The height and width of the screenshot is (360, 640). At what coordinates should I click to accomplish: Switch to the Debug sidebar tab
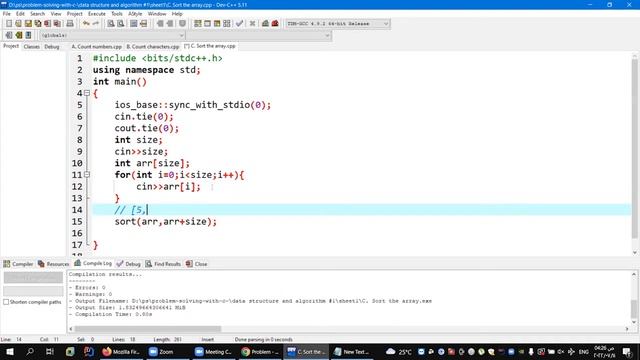tap(52, 47)
